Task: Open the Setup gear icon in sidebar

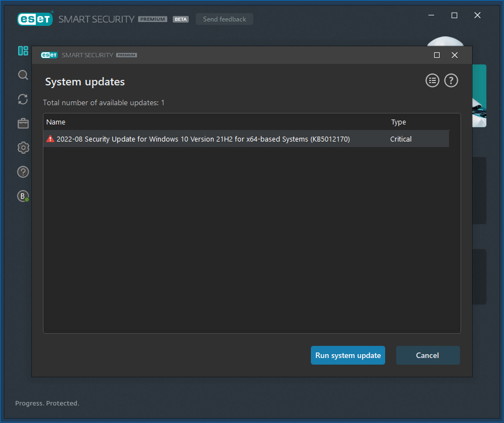Action: (23, 148)
